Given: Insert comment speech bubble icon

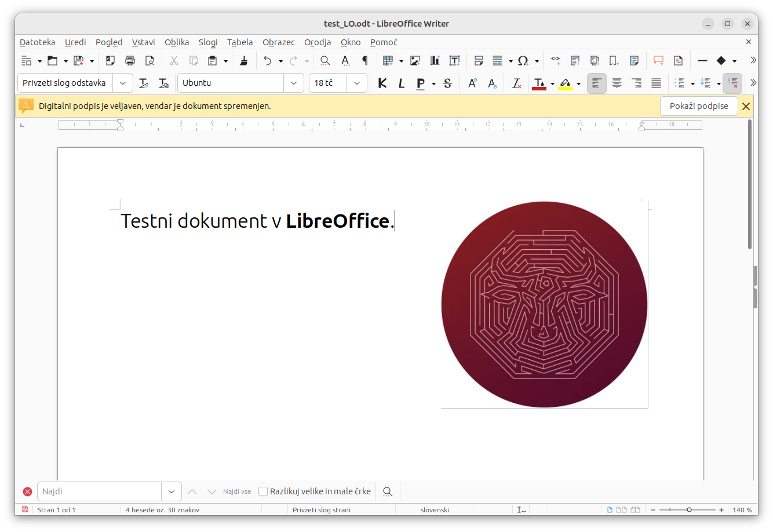Looking at the screenshot, I should (658, 60).
